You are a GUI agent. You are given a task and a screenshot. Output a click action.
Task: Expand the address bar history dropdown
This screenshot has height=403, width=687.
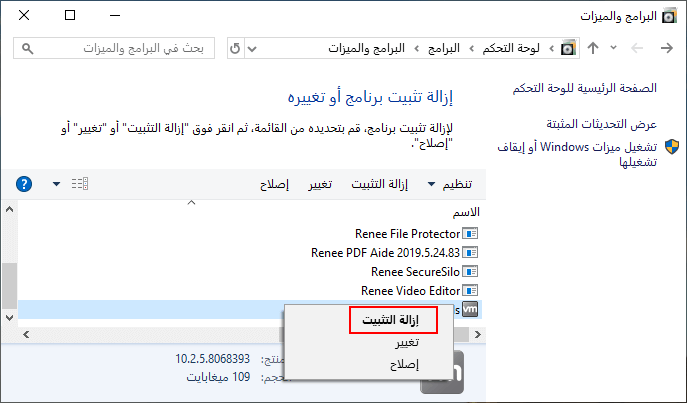click(252, 49)
